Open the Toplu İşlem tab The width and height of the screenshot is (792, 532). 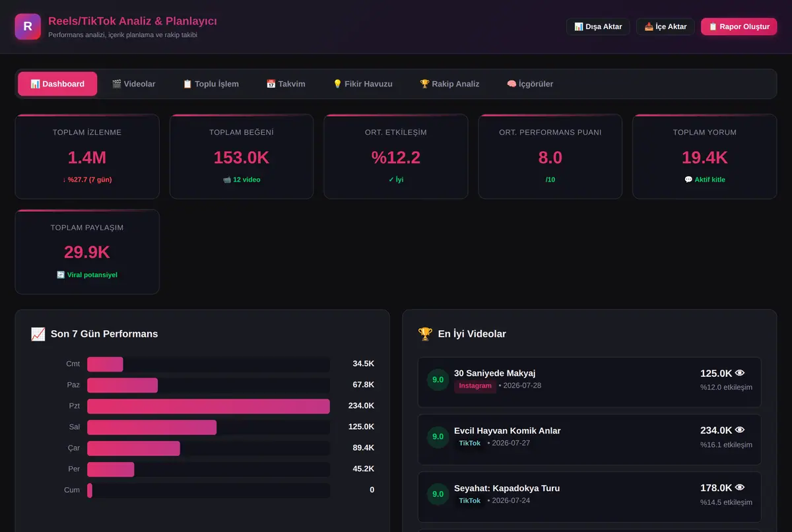click(211, 84)
